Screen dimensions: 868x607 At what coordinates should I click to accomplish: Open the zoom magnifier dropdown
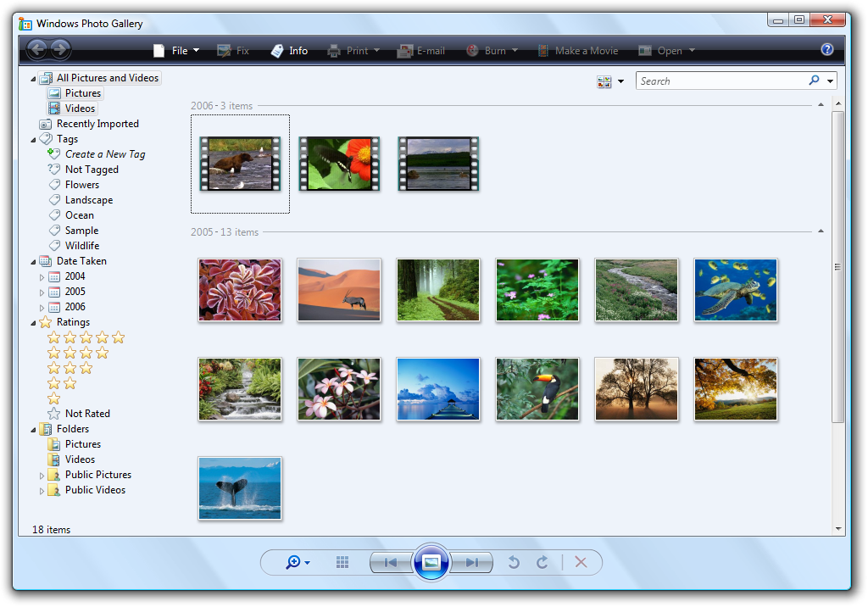298,562
